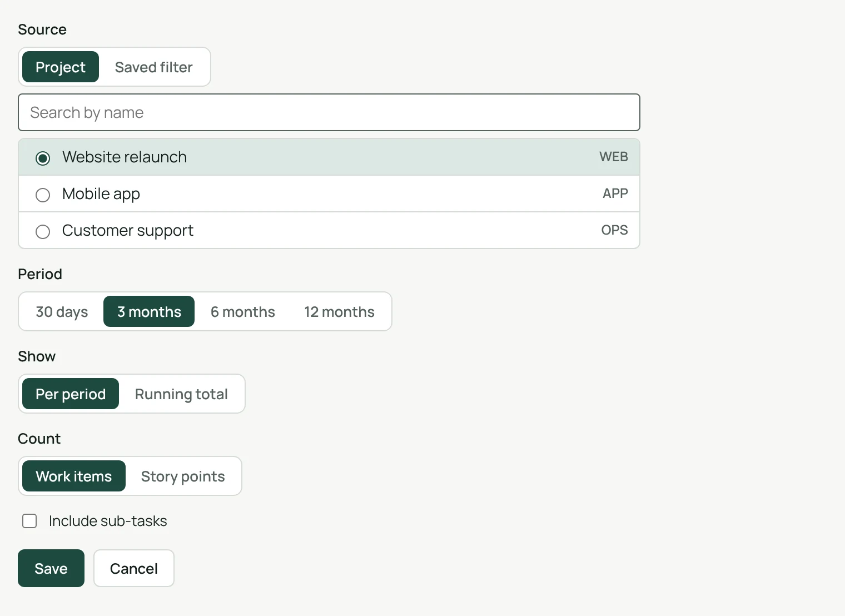This screenshot has width=845, height=616.
Task: Show data Per period
Action: (71, 394)
